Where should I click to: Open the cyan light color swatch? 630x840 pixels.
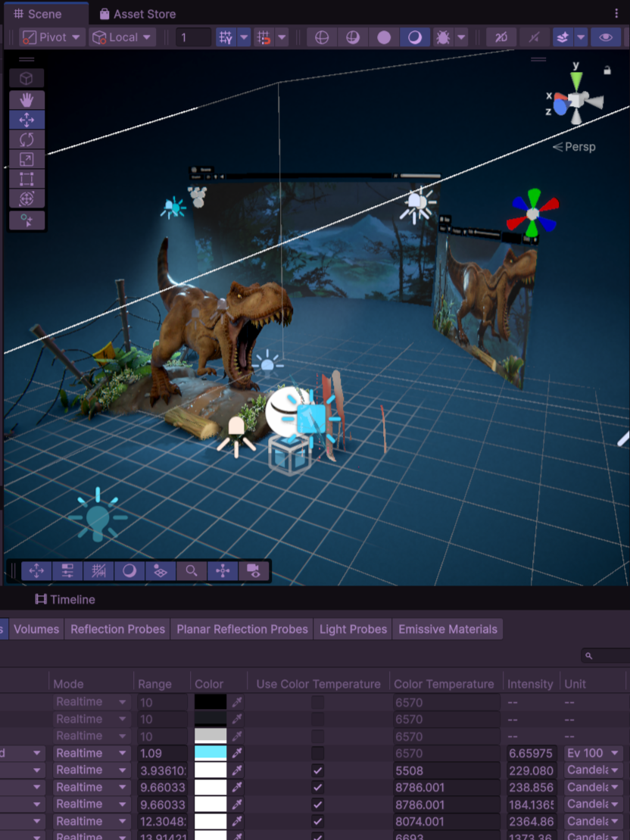[211, 753]
